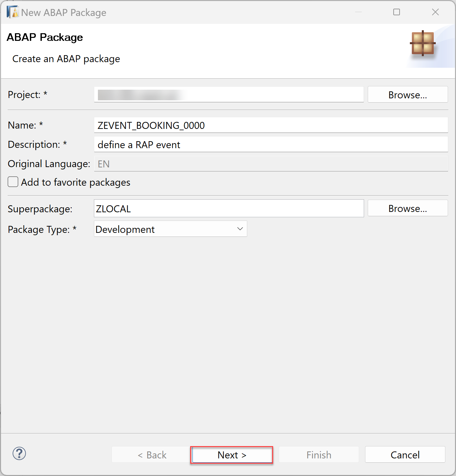Click the help question mark icon

(x=19, y=453)
